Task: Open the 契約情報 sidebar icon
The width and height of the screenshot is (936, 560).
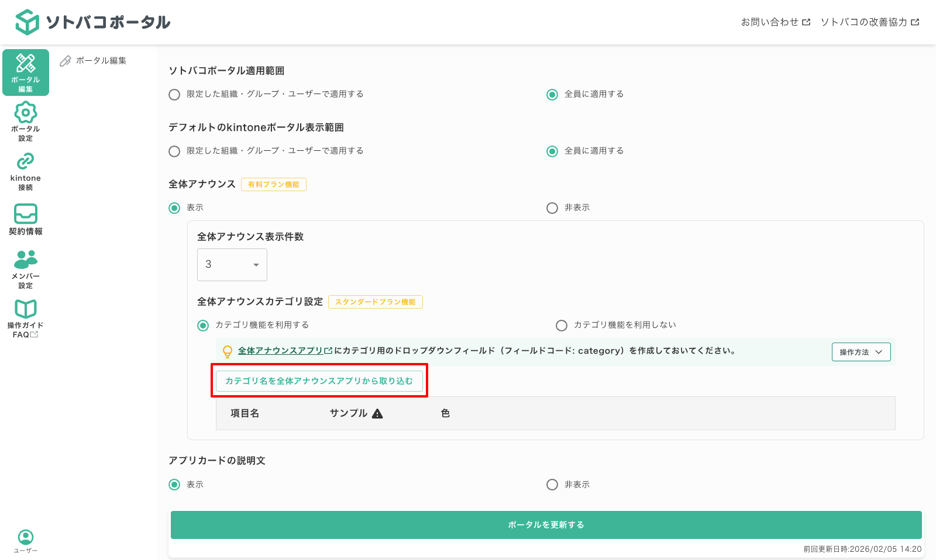Action: [x=25, y=219]
